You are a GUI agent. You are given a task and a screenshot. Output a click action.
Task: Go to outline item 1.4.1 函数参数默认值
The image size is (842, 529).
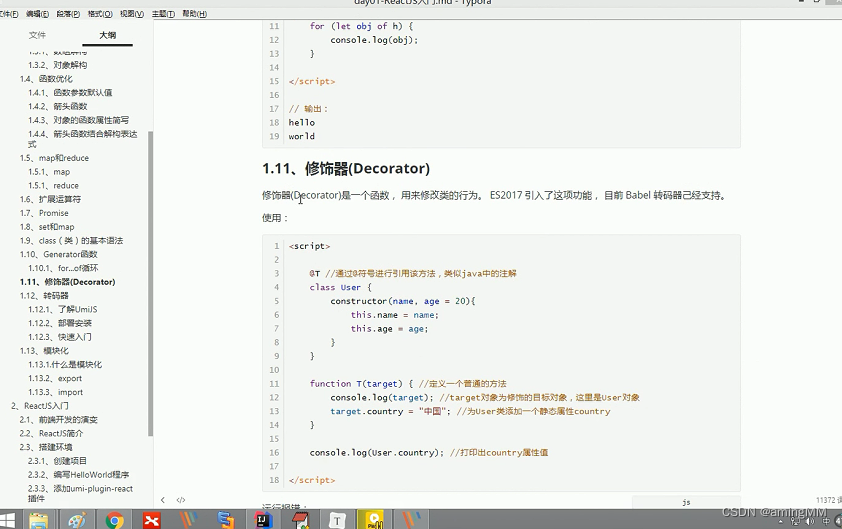click(70, 92)
